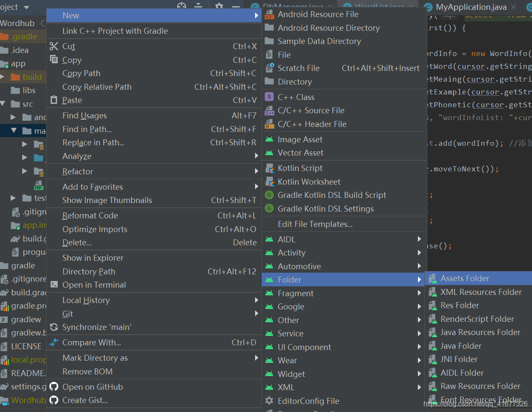Click the JNI Folder icon
Image resolution: width=532 pixels, height=412 pixels.
pos(432,359)
